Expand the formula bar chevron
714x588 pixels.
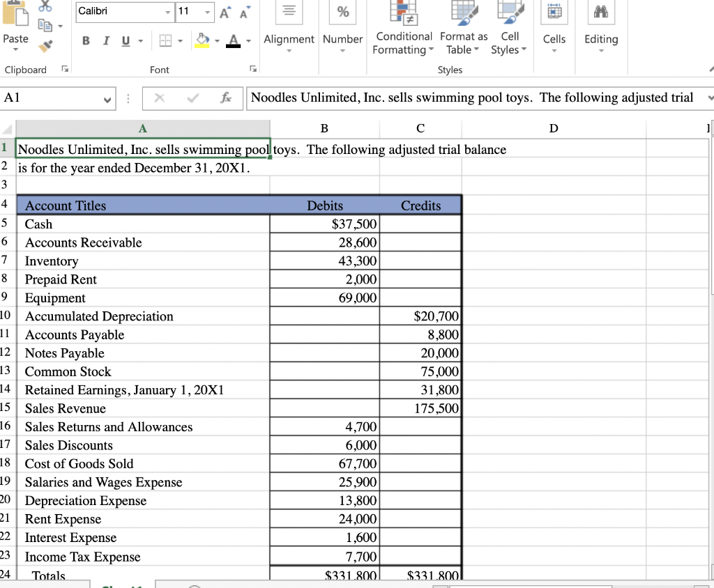(710, 98)
